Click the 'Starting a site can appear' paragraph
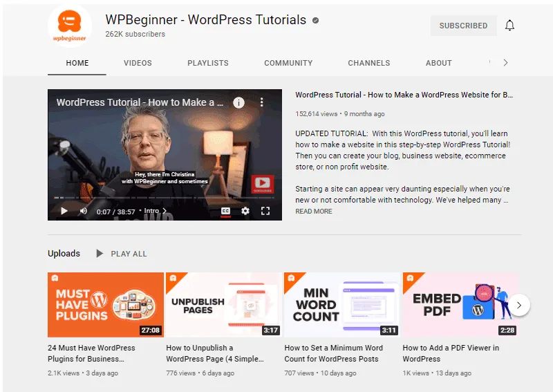553x392 pixels. click(402, 194)
